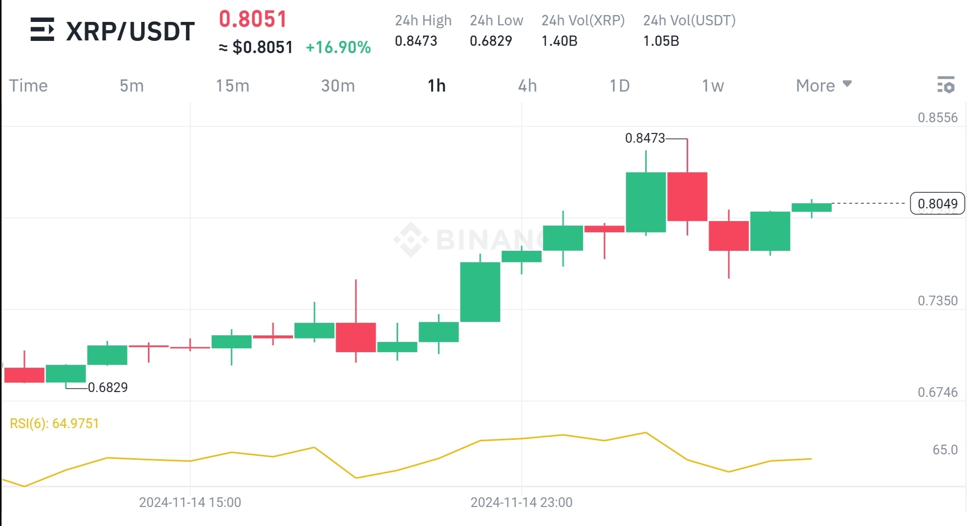
Task: Click the 24h Low value 0.6829
Action: coord(490,41)
